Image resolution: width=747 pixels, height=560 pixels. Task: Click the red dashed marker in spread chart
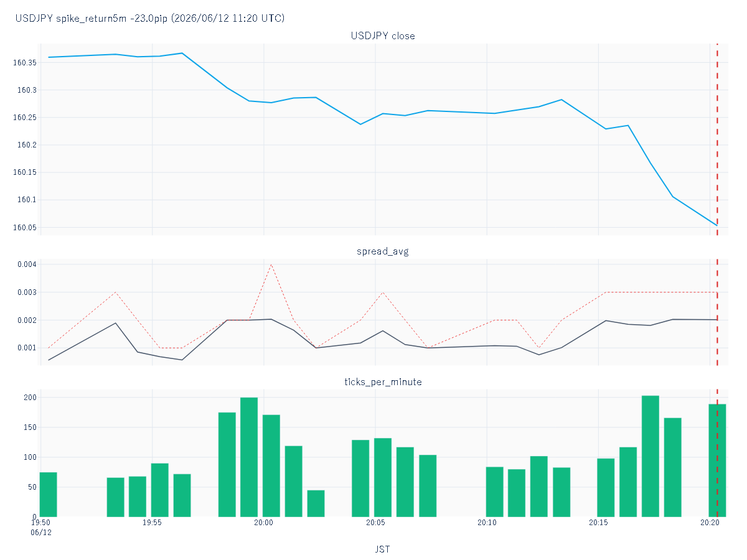coord(717,312)
